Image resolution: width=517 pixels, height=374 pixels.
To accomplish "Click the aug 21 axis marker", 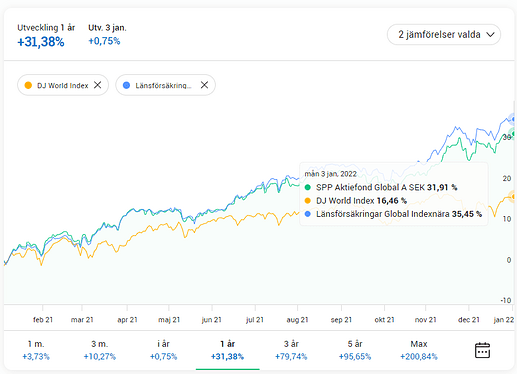I will [x=297, y=320].
